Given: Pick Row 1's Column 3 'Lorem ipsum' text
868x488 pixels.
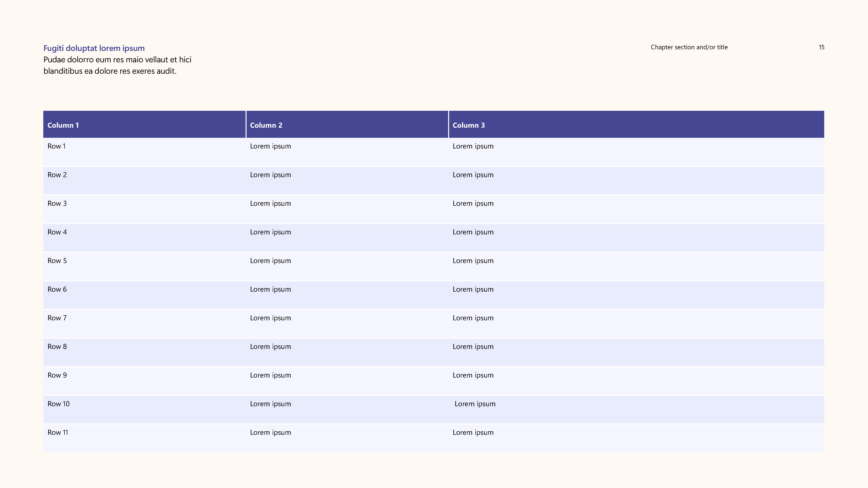Looking at the screenshot, I should (x=473, y=147).
